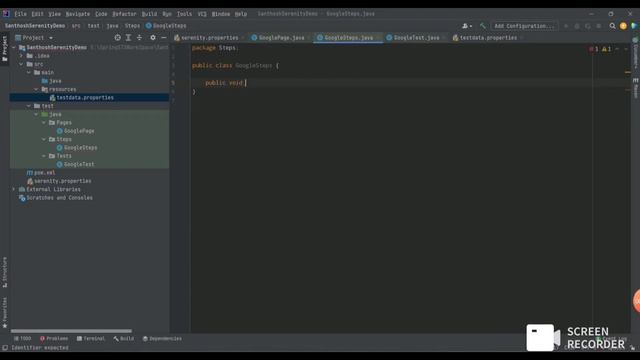The width and height of the screenshot is (640, 360).
Task: Collapse the resources folder
Action: tap(36, 89)
